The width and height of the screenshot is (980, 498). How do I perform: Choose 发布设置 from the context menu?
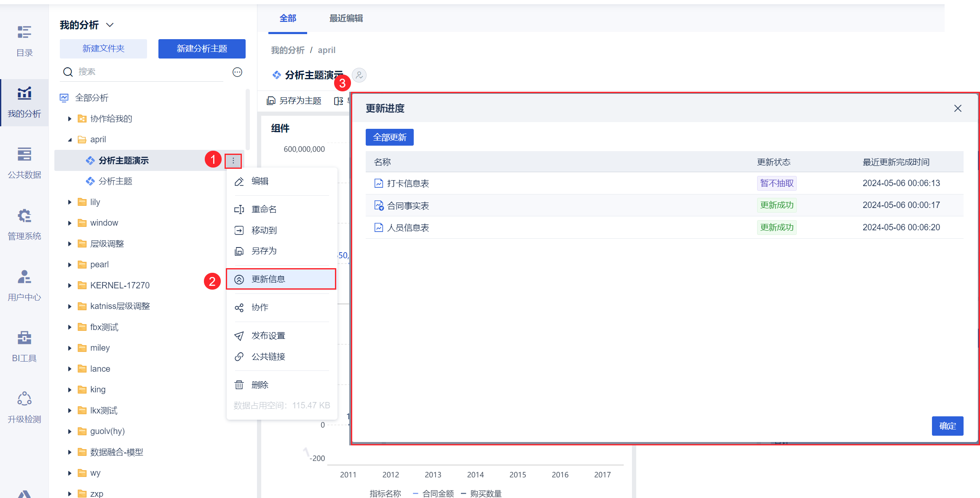[268, 336]
